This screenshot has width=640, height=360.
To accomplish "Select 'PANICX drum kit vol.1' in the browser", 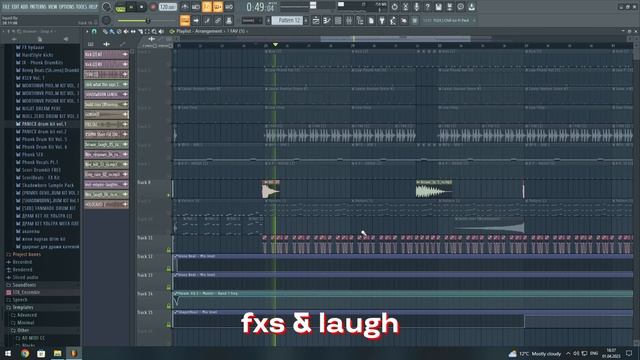I will pos(44,124).
